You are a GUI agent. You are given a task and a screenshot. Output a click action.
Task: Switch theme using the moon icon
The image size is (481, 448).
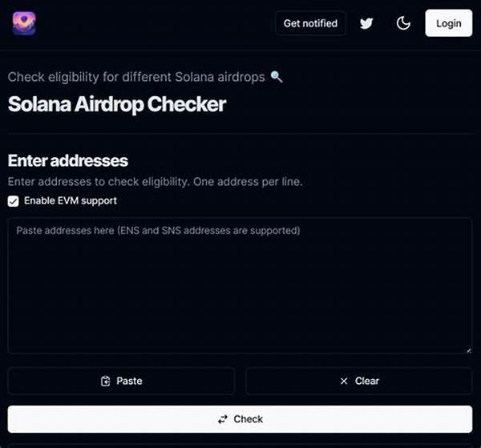pos(403,23)
